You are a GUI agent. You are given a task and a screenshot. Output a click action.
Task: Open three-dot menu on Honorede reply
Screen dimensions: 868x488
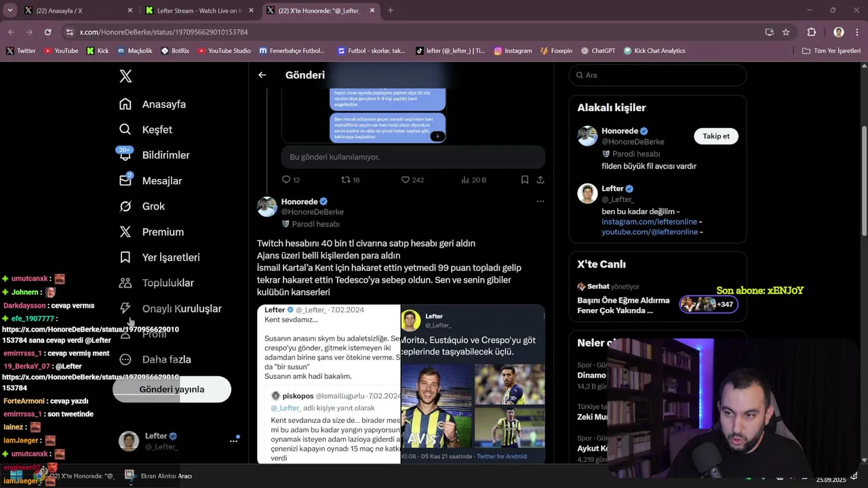pos(540,201)
